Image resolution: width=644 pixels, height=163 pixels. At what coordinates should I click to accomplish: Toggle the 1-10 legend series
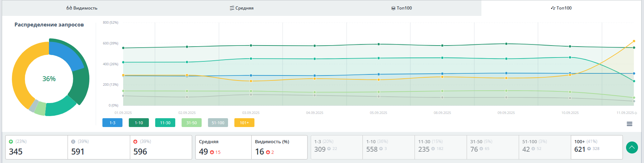point(139,123)
